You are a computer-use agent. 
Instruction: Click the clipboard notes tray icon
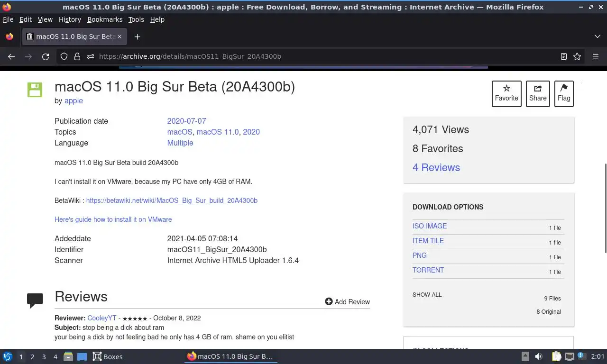click(x=556, y=356)
